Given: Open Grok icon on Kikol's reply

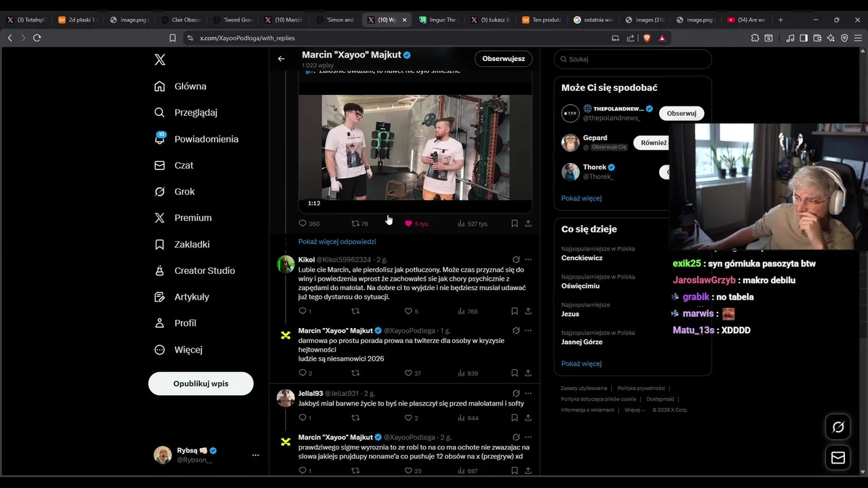Looking at the screenshot, I should point(516,260).
